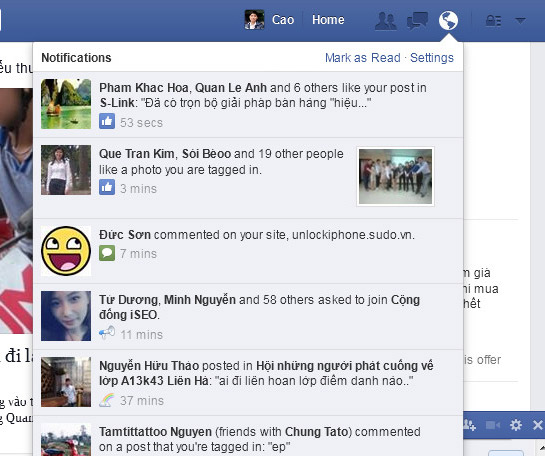545x456 pixels.
Task: Click Pham Khac Hoa's landscape avatar
Action: [x=66, y=104]
